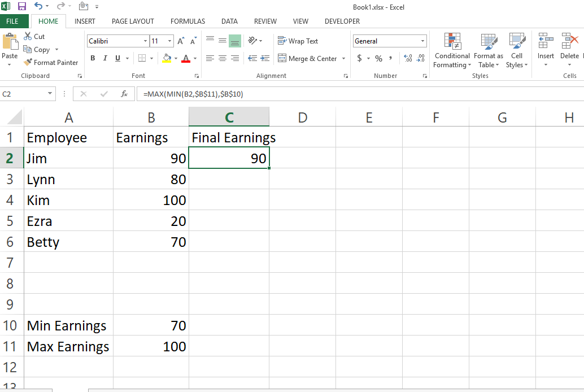Open the Number format dialog launcher
This screenshot has height=392, width=584.
(x=425, y=76)
